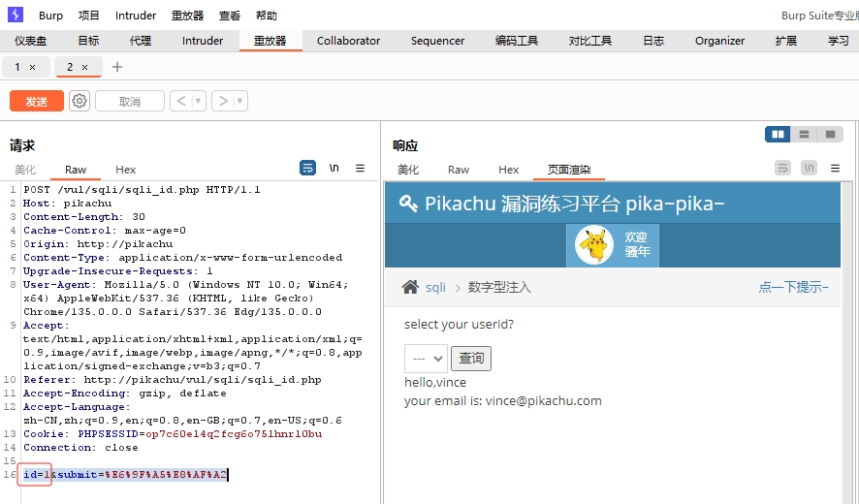Open history dropdown next to back arrow
Viewport: 859px width, 504px height.
click(x=199, y=101)
